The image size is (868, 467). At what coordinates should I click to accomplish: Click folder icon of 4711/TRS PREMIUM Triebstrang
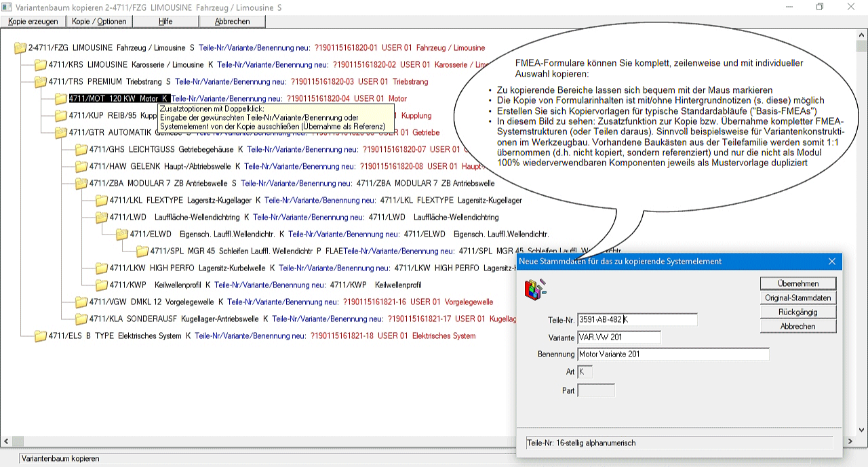pos(41,82)
